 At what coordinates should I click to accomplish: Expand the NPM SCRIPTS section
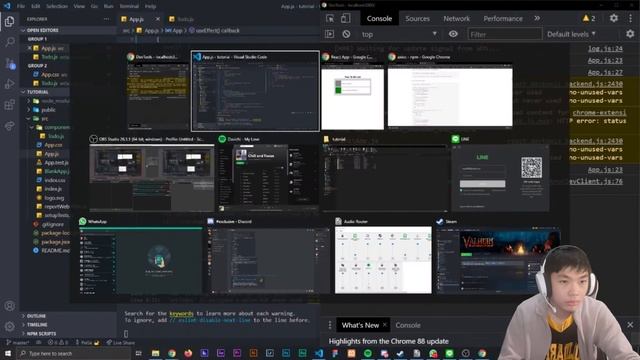tap(41, 333)
